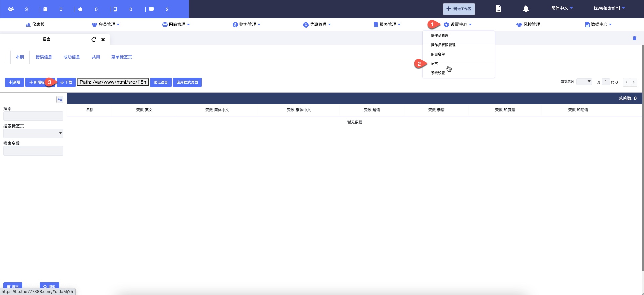
Task: Expand 网站管理 menu
Action: coord(176,24)
